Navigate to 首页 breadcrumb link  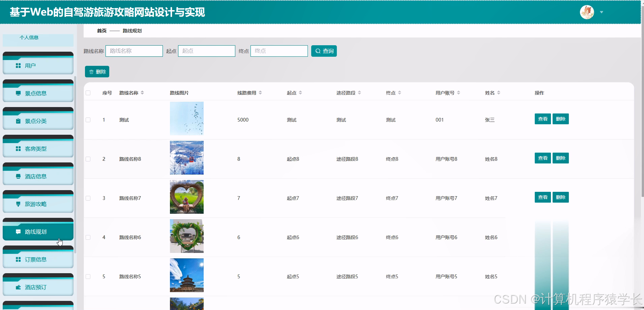tap(101, 31)
